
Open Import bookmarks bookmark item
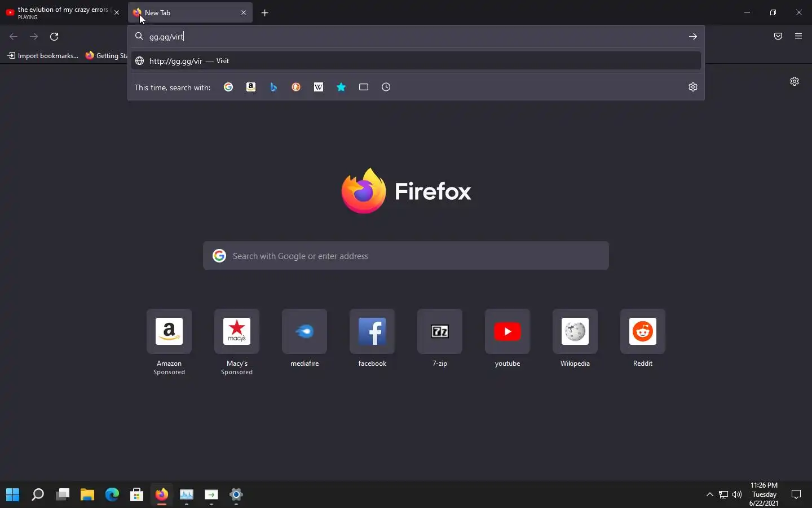43,56
